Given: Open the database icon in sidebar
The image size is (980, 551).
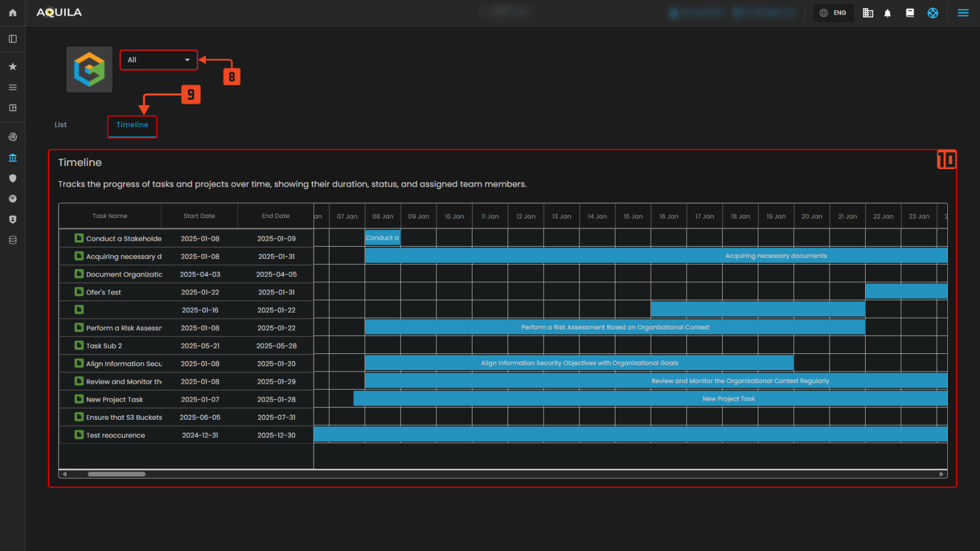Looking at the screenshot, I should pos(13,240).
